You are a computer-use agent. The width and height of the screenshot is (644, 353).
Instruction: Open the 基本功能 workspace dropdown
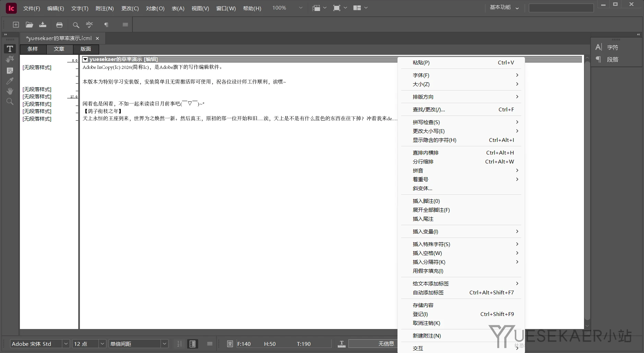(x=504, y=8)
